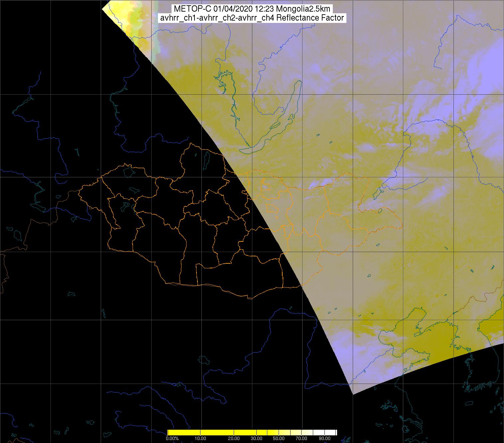Click the 50.00 colorbar label
Viewport: 504px width, 443px height.
(x=279, y=438)
